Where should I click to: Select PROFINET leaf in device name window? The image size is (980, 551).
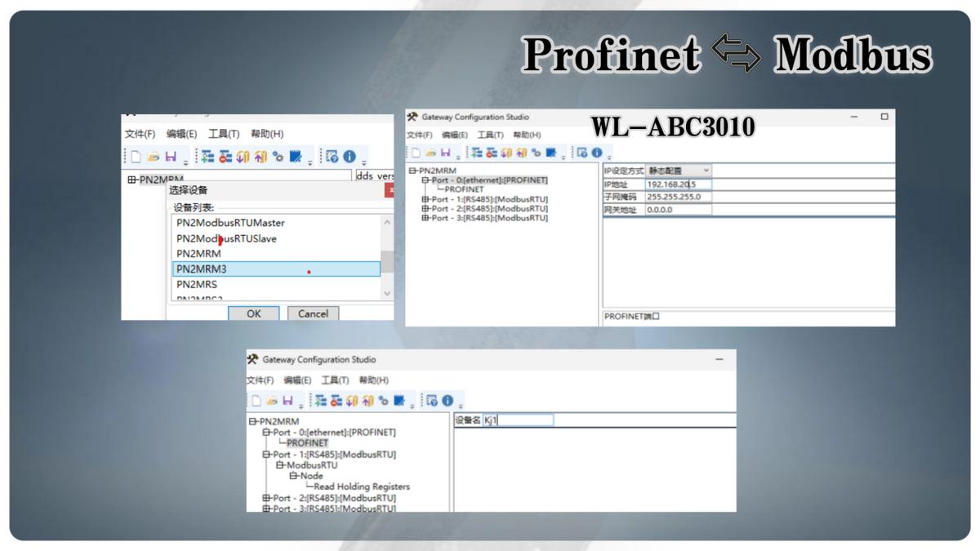point(307,443)
